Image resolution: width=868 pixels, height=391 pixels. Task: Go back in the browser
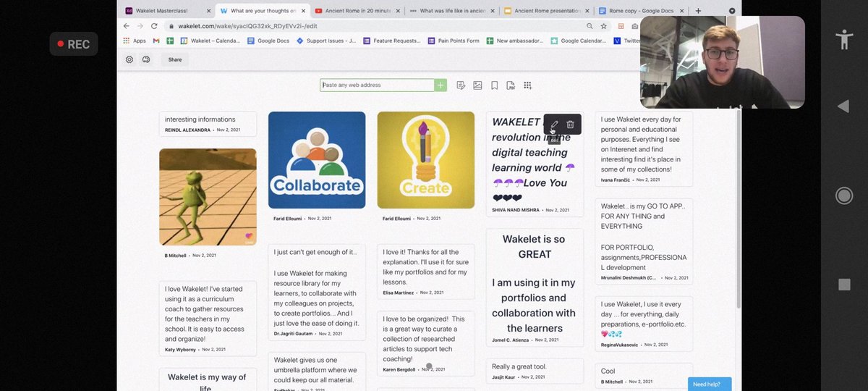tap(127, 26)
